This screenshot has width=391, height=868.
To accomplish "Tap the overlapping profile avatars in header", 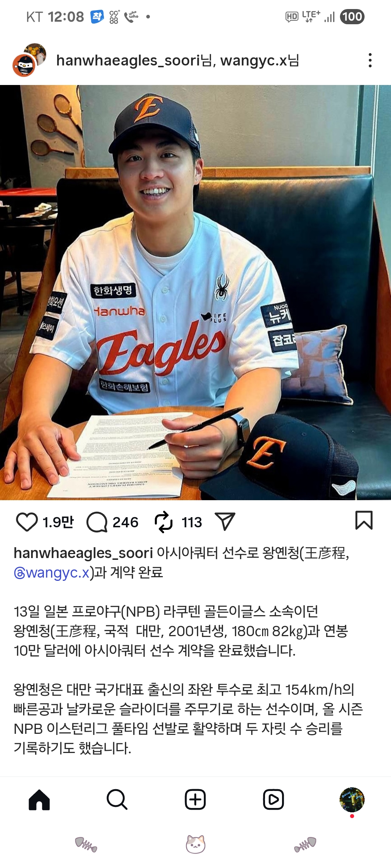I will pos(29,60).
